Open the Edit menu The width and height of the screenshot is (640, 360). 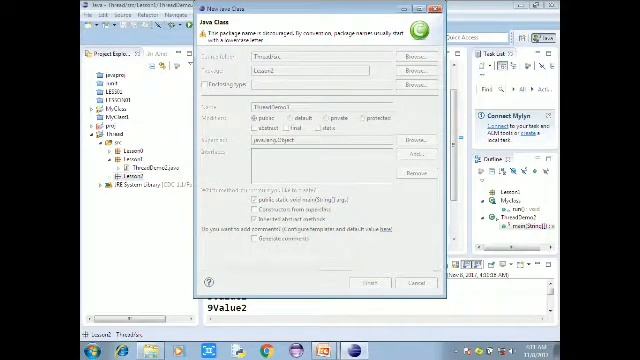pos(103,15)
